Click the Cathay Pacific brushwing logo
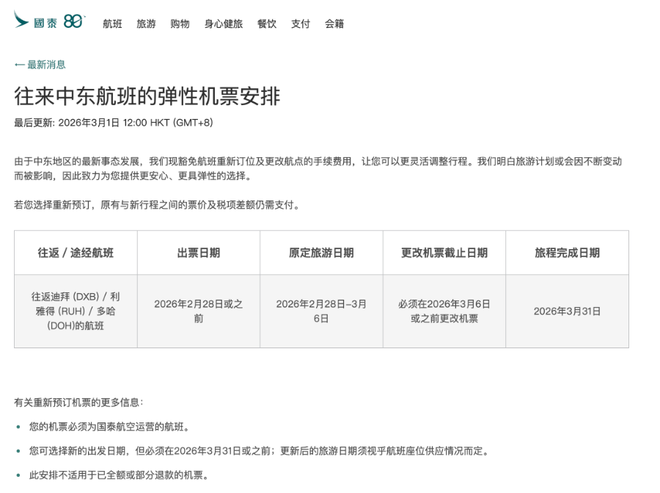 point(23,19)
